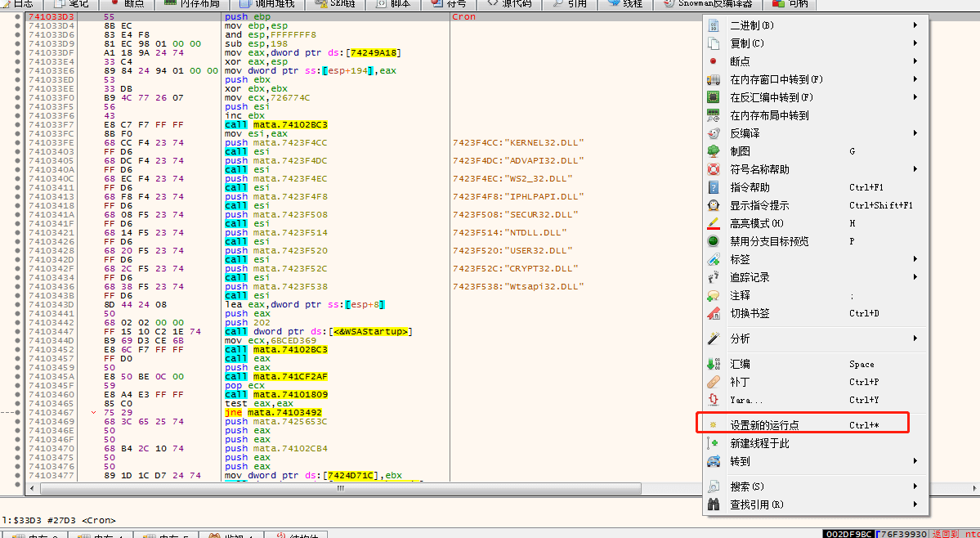
Task: Expand the 断点 breakpoint submenu arrow
Action: pyautogui.click(x=915, y=61)
